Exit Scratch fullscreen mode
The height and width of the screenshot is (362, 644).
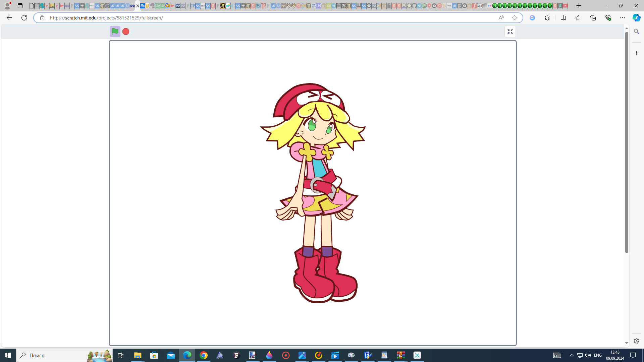pyautogui.click(x=510, y=32)
